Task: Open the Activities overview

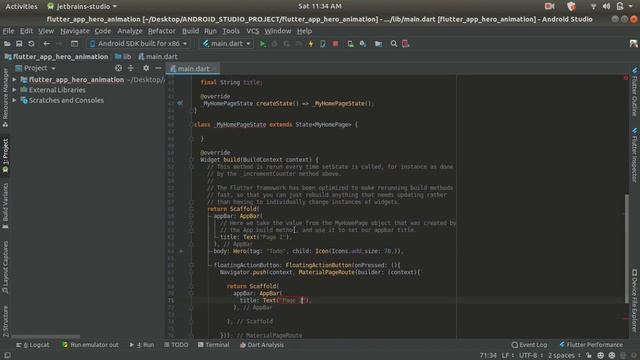Action: pyautogui.click(x=21, y=6)
